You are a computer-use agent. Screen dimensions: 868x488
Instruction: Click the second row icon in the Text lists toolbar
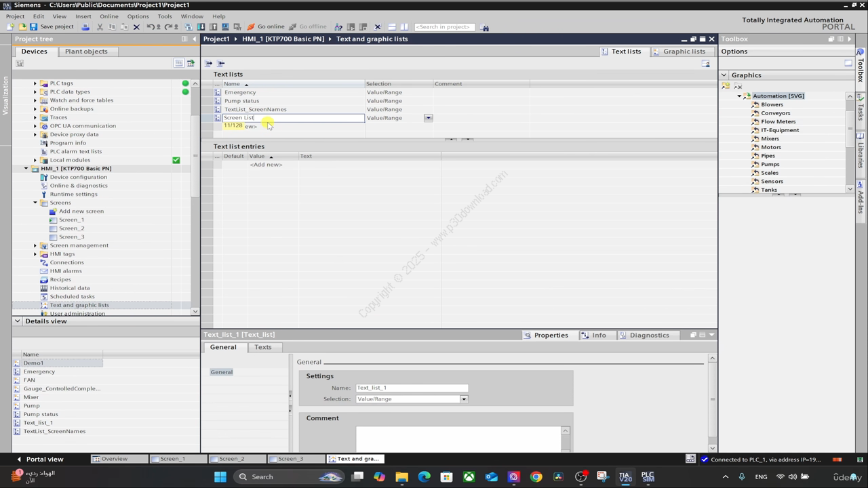[x=221, y=63]
